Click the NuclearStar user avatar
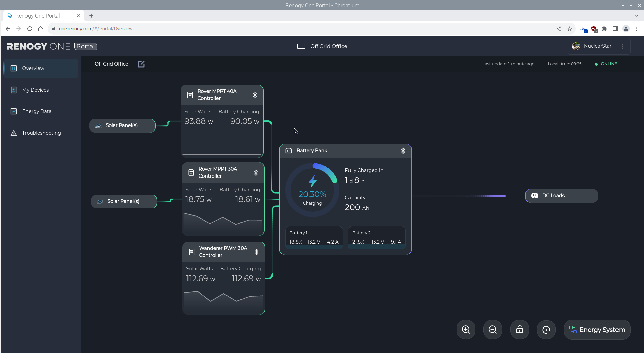Screen dimensions: 644x353 pos(576,46)
